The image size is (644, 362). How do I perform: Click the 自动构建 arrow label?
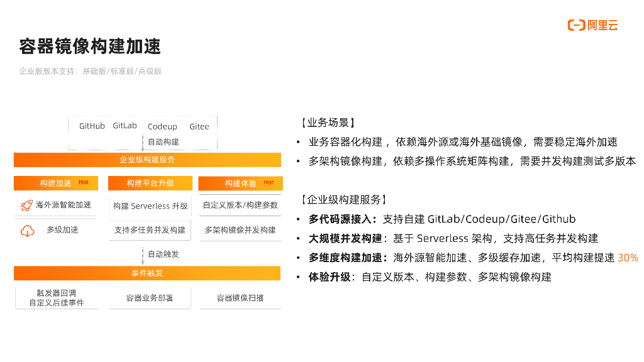pyautogui.click(x=163, y=142)
